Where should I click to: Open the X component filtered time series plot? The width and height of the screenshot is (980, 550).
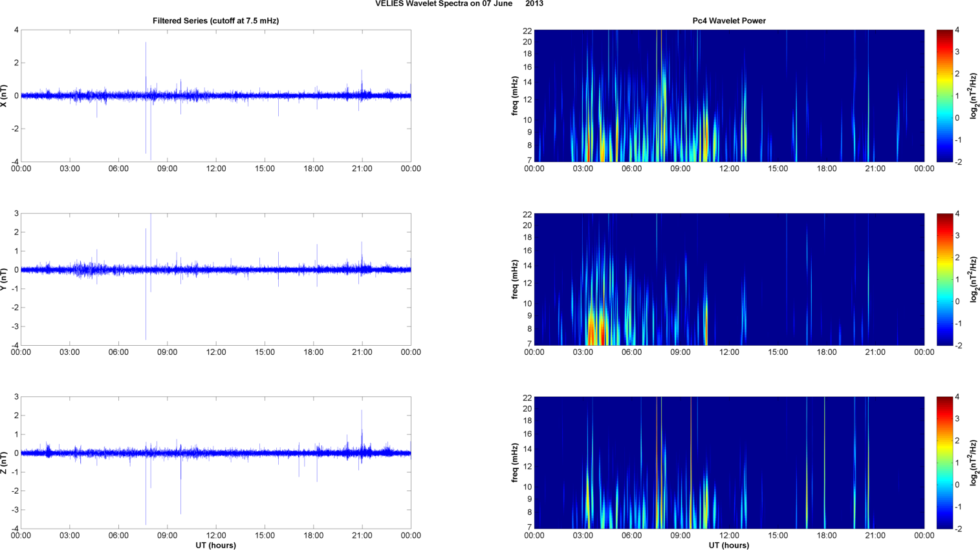click(x=216, y=96)
